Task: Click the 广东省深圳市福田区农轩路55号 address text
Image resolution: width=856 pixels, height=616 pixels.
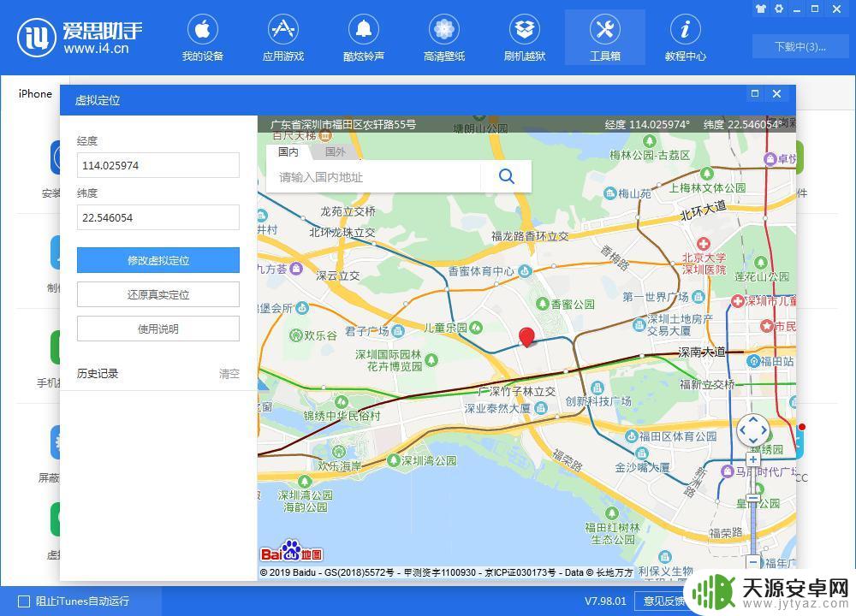Action: pos(343,124)
